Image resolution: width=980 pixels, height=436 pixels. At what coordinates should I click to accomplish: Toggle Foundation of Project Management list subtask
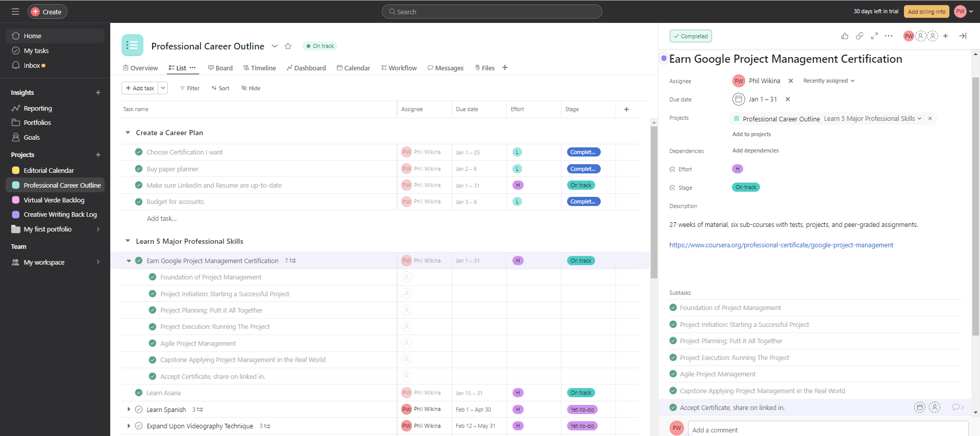[x=152, y=277]
